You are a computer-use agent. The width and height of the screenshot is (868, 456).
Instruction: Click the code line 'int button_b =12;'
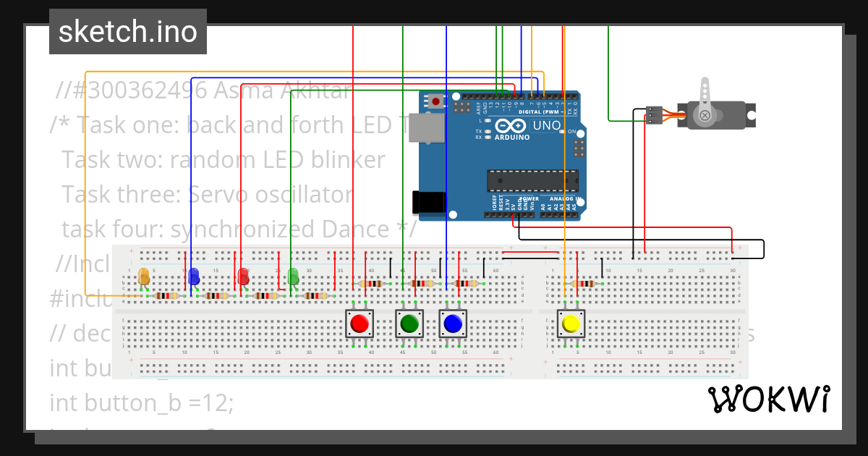tap(142, 402)
